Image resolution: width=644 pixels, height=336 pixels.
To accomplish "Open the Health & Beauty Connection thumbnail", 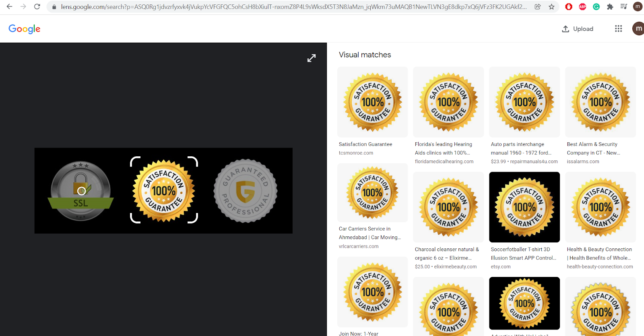I will [601, 207].
